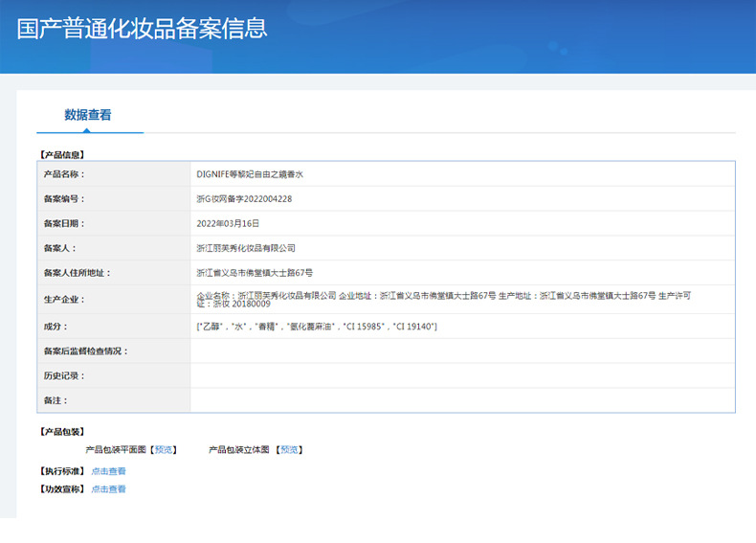756x543 pixels.
Task: Click the 备案编号 row label
Action: click(x=64, y=199)
